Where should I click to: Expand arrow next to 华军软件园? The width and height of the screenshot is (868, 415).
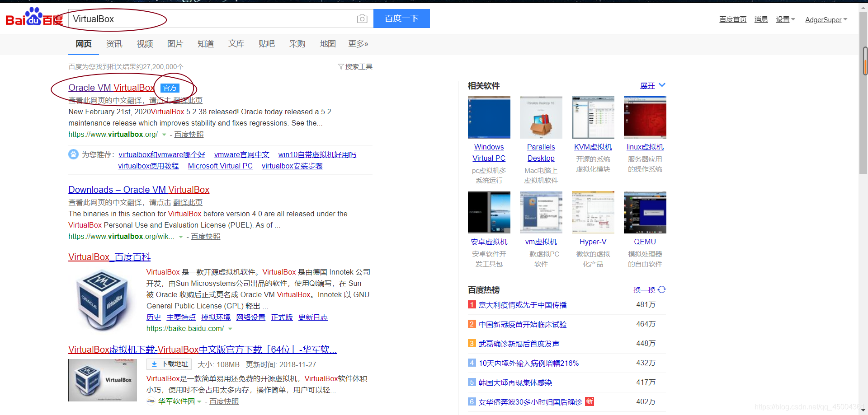[x=199, y=401]
